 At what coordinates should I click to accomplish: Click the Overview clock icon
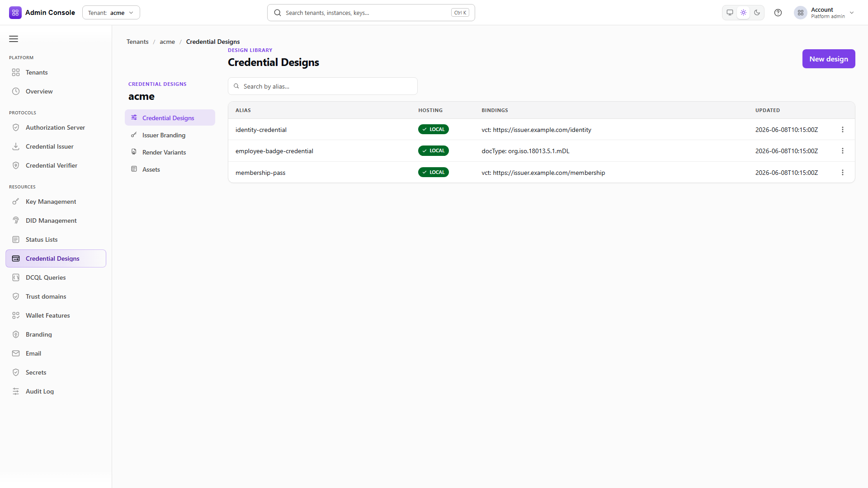tap(16, 91)
